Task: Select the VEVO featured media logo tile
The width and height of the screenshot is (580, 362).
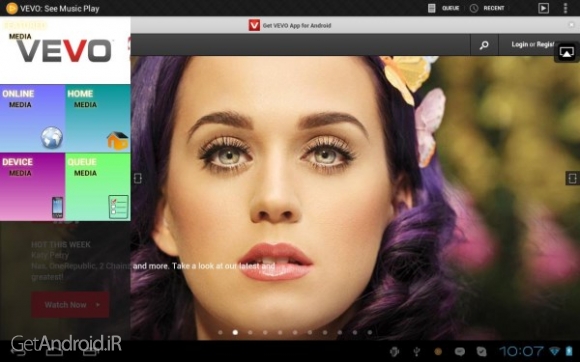Action: [65, 50]
